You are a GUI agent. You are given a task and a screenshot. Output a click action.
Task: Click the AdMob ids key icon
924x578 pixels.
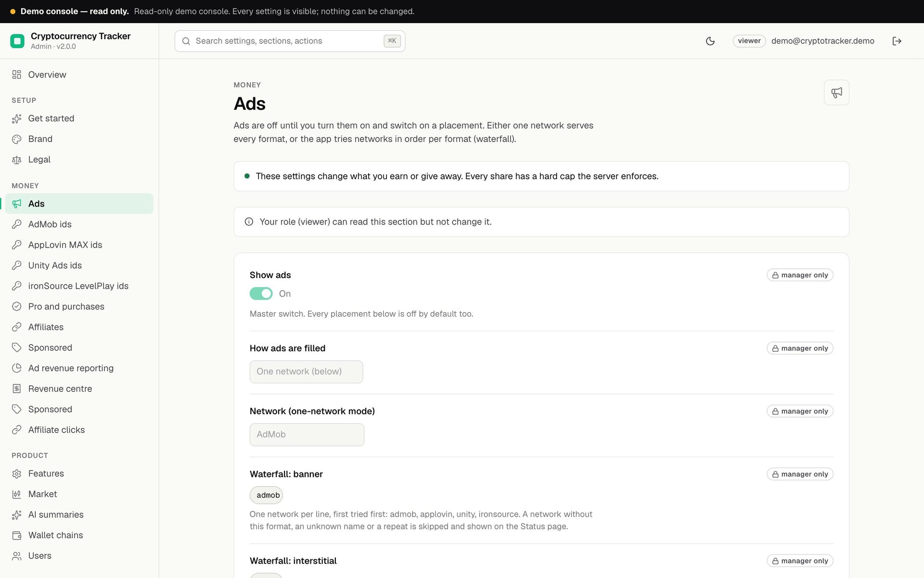tap(17, 224)
